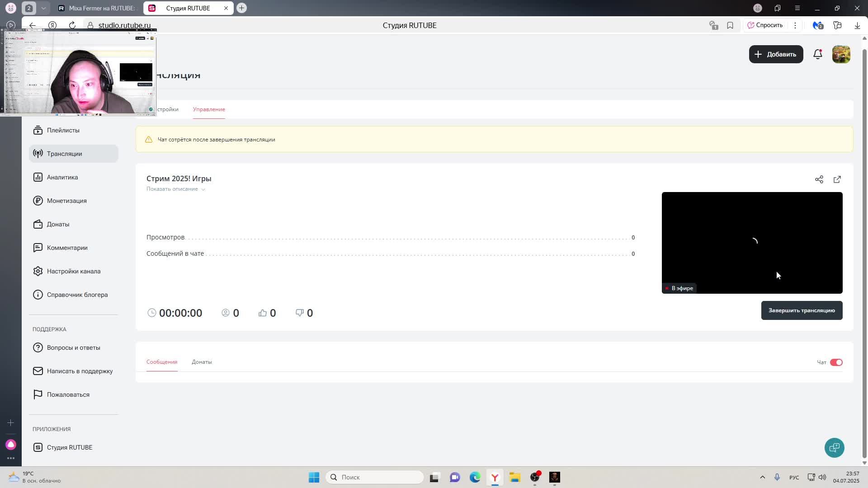Open Настройки канала in sidebar
Viewport: 868px width, 488px height.
tap(73, 271)
